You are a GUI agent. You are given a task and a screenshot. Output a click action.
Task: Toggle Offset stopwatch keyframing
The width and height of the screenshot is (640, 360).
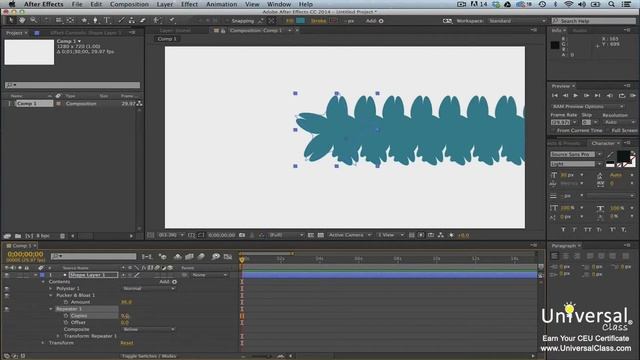(x=66, y=322)
